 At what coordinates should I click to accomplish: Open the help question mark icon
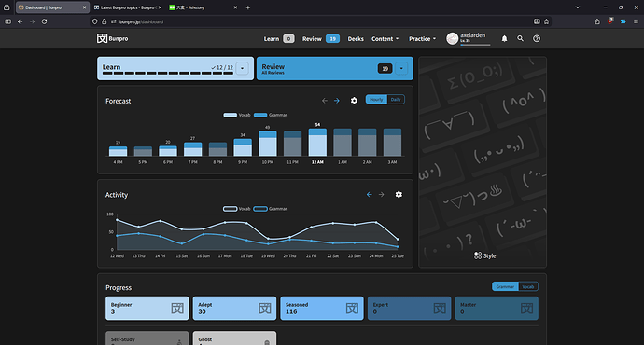click(537, 38)
